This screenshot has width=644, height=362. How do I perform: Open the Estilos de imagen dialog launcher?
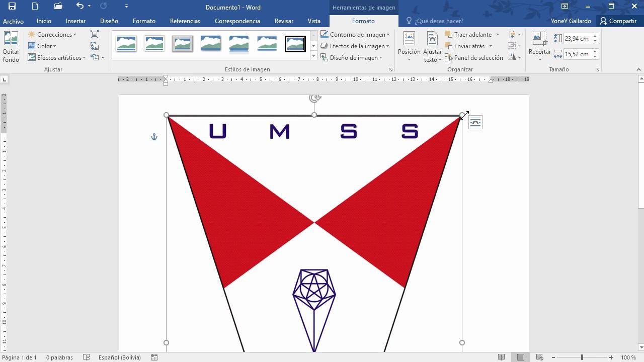tap(390, 70)
